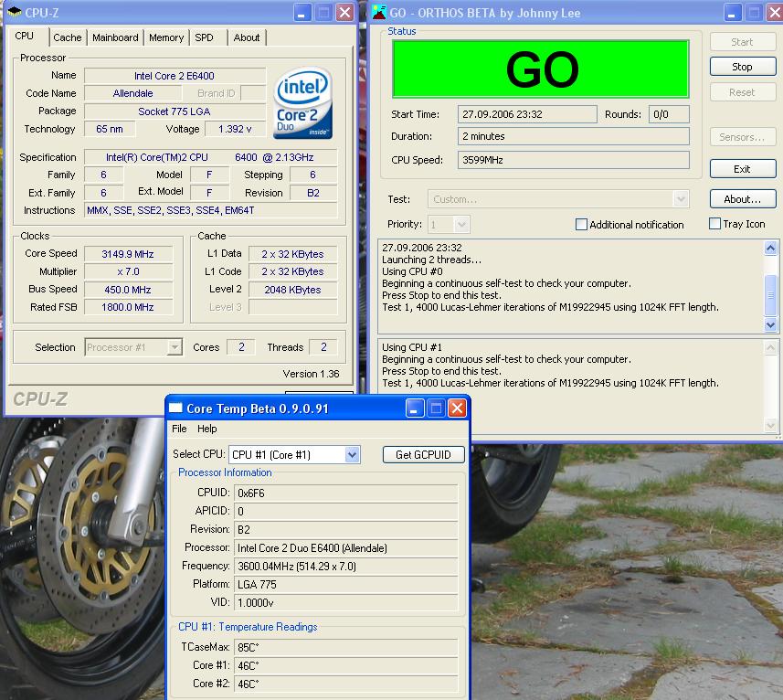Click the Processor field in Core Temp

click(x=345, y=547)
